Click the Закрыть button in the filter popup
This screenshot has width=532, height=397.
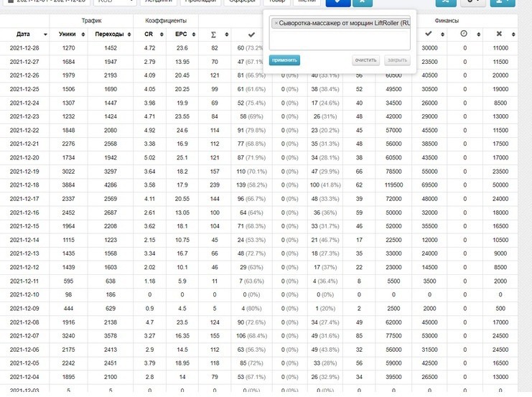(397, 60)
